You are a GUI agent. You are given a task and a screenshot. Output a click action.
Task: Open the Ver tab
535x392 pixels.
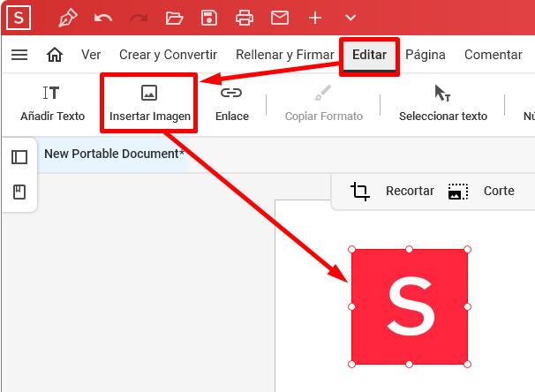tap(91, 55)
